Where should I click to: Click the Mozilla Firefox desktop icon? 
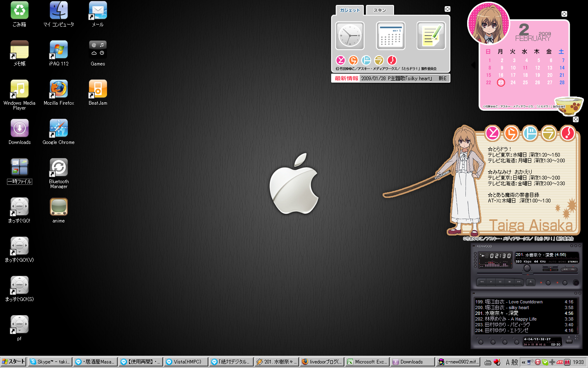pos(59,93)
